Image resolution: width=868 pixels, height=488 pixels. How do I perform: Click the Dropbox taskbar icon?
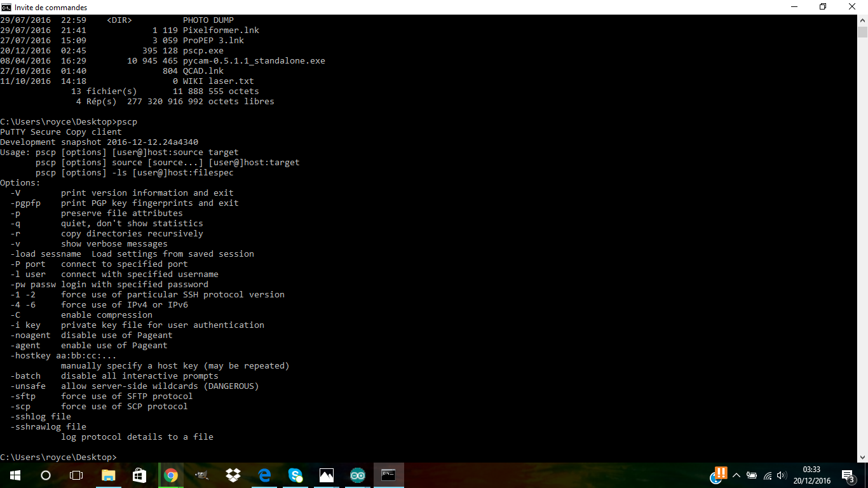(233, 475)
